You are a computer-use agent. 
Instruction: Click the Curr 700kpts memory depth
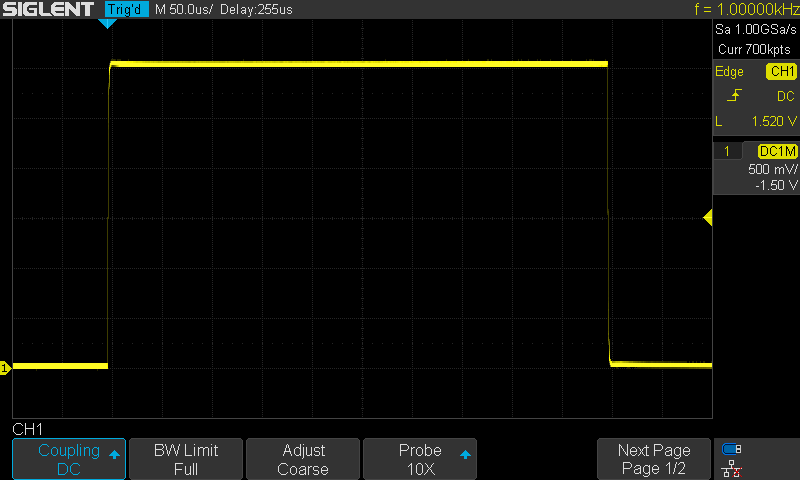(x=754, y=49)
